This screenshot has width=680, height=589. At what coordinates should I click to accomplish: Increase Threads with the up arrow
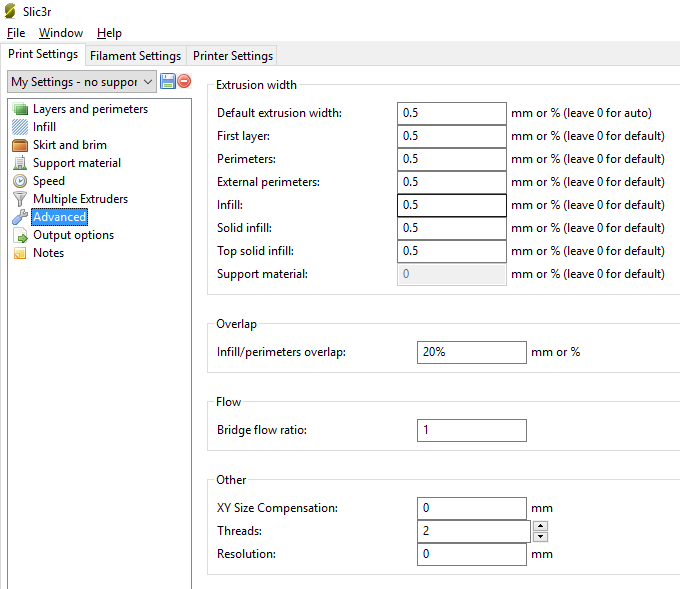point(540,526)
